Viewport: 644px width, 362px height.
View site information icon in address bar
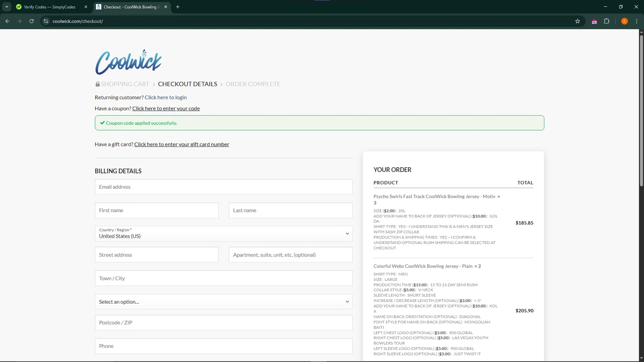click(46, 21)
